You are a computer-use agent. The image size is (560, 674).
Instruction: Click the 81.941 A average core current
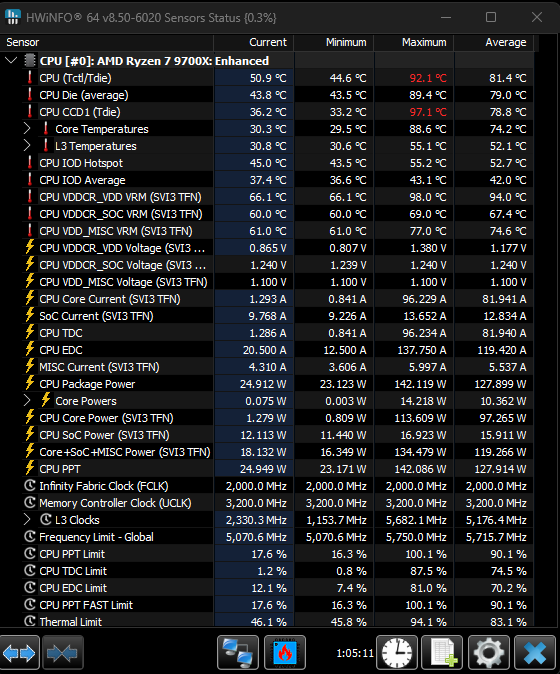pyautogui.click(x=504, y=299)
